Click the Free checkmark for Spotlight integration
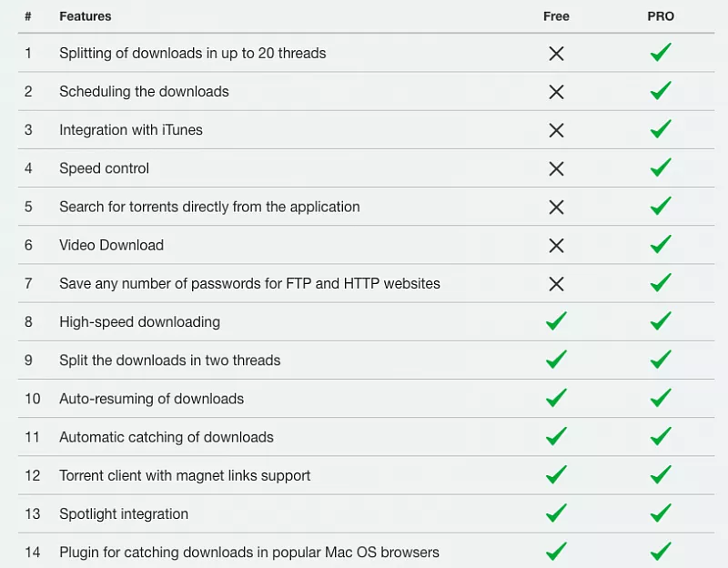 (x=556, y=513)
